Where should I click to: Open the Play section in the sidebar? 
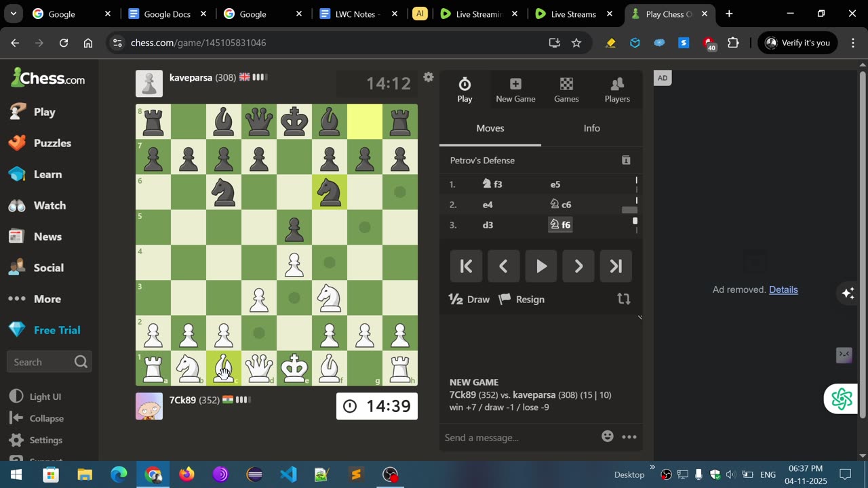tap(45, 112)
